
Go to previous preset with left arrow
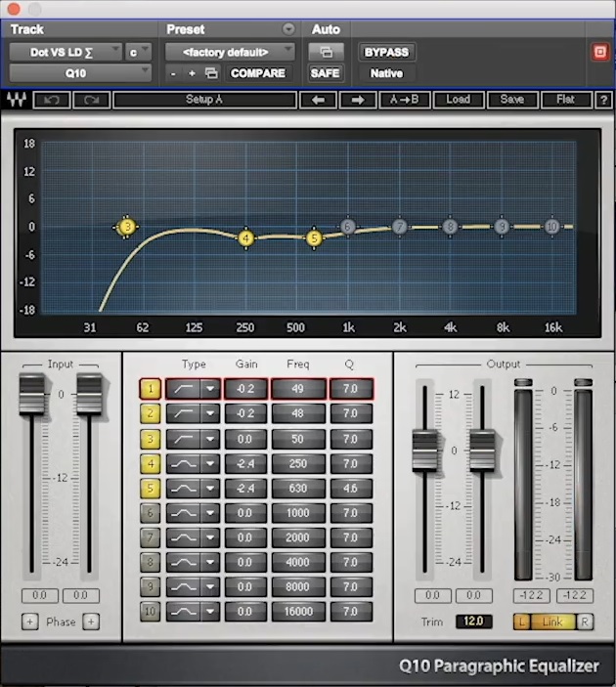pyautogui.click(x=319, y=100)
